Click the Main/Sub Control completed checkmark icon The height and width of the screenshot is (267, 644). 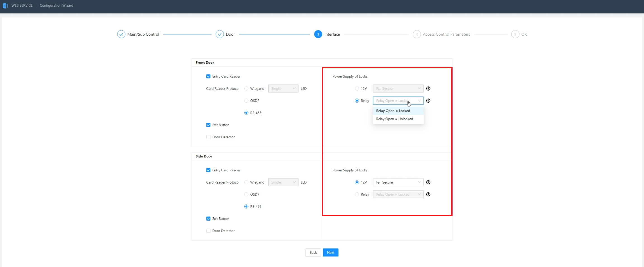(121, 34)
